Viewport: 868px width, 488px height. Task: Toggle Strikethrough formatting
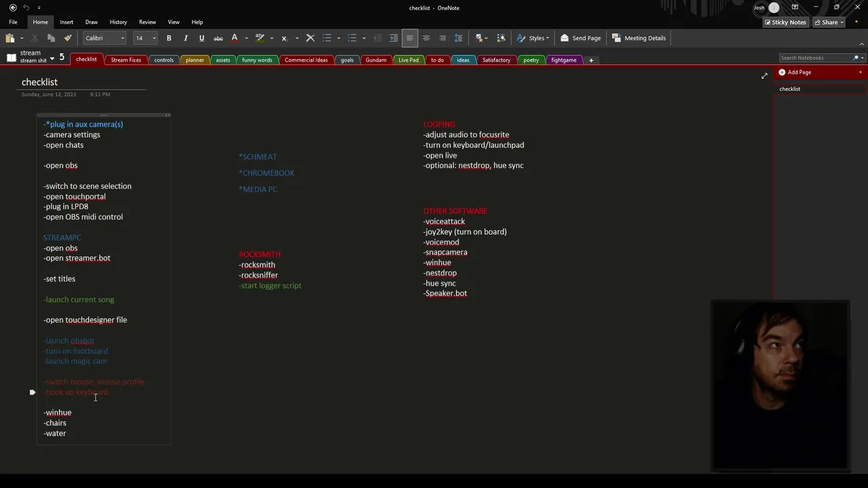point(218,38)
